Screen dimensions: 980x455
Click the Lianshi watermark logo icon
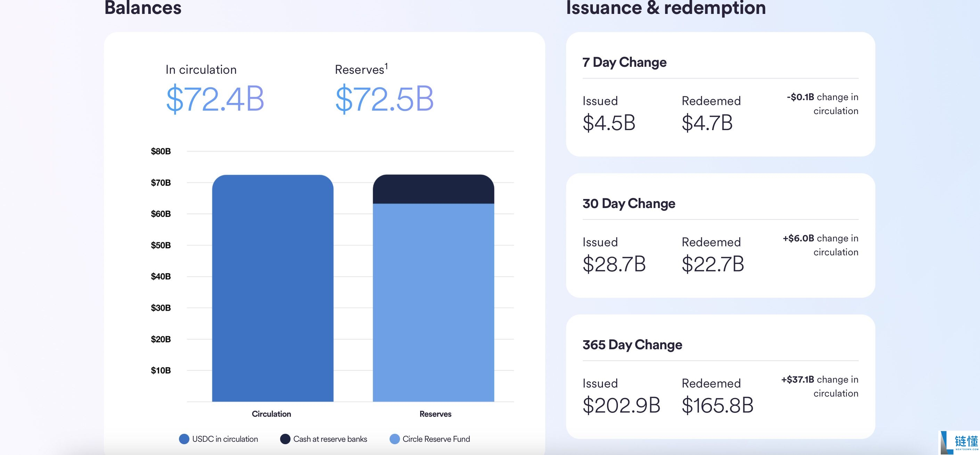pos(947,443)
